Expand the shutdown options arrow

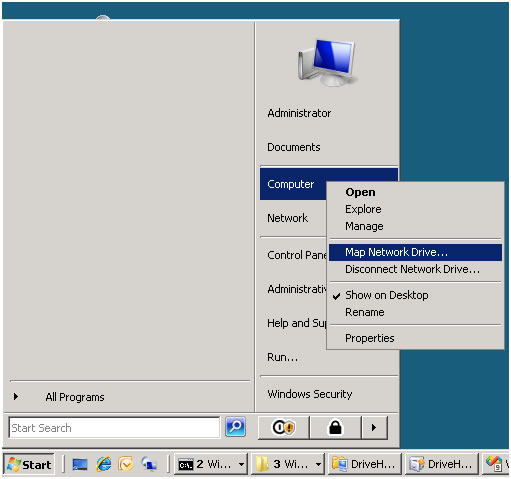[375, 427]
